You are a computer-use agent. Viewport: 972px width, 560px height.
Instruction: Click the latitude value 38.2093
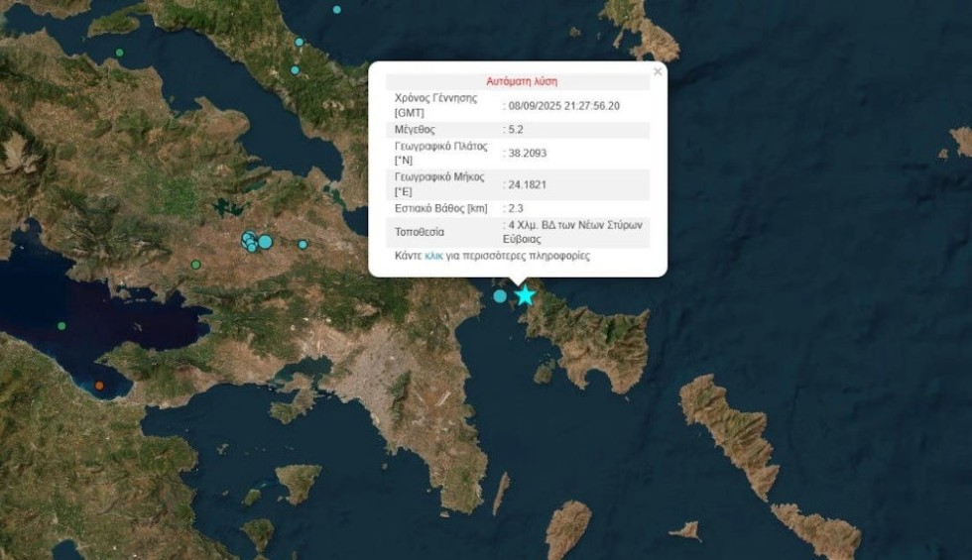[x=527, y=154]
